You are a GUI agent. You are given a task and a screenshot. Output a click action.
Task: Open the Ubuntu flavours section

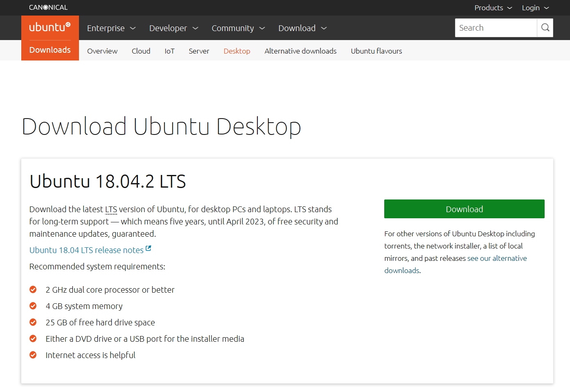pos(376,51)
